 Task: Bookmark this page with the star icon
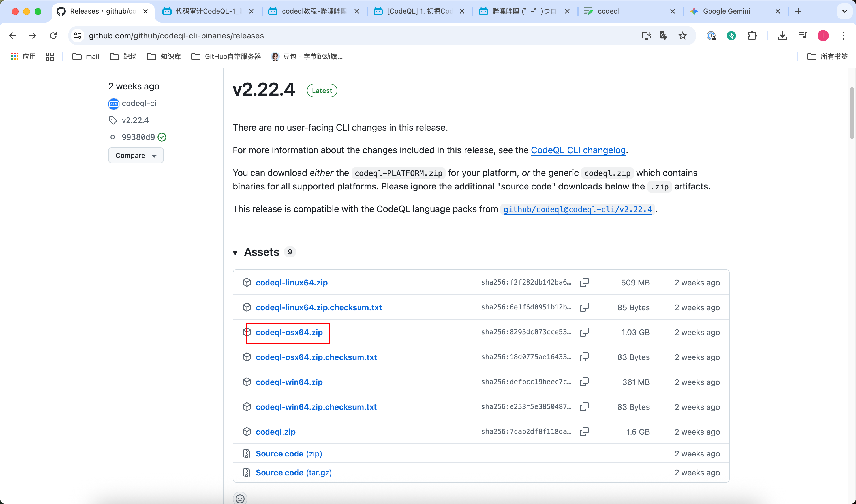[x=683, y=36]
